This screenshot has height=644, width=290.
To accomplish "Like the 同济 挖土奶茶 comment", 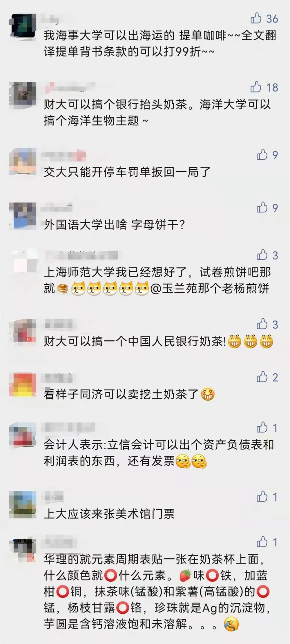I will click(262, 377).
